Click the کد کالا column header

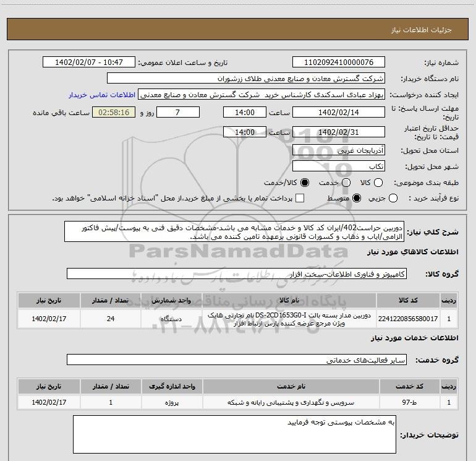408,301
